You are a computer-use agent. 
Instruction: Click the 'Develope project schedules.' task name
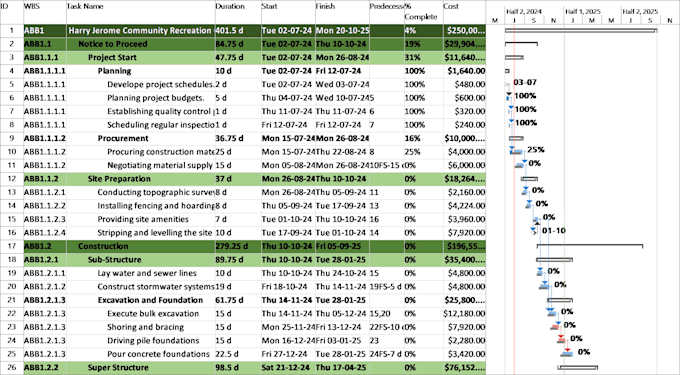click(161, 85)
